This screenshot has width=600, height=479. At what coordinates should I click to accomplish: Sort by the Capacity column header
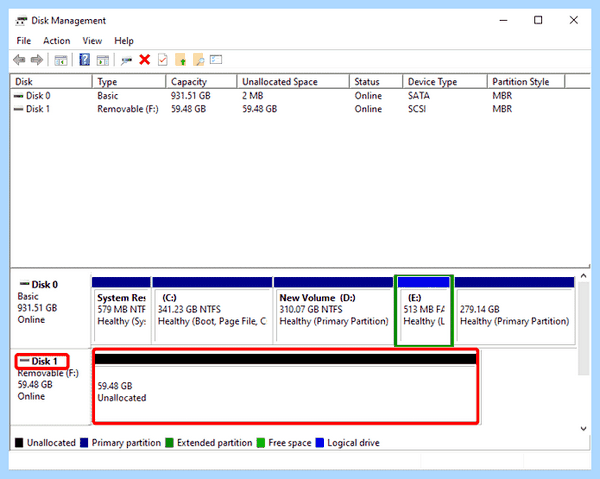(x=201, y=81)
